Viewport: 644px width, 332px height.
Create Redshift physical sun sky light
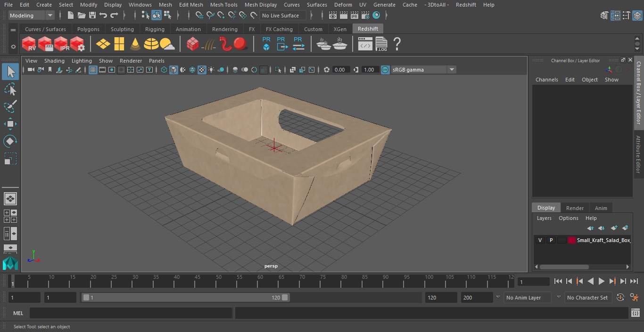(167, 44)
